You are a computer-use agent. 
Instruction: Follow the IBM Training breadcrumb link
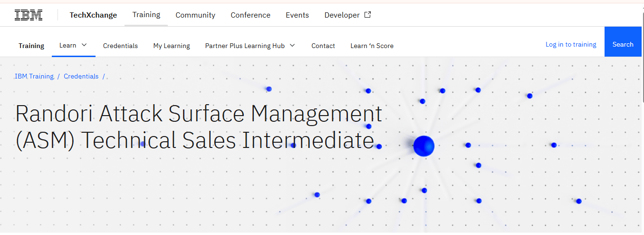(x=34, y=76)
